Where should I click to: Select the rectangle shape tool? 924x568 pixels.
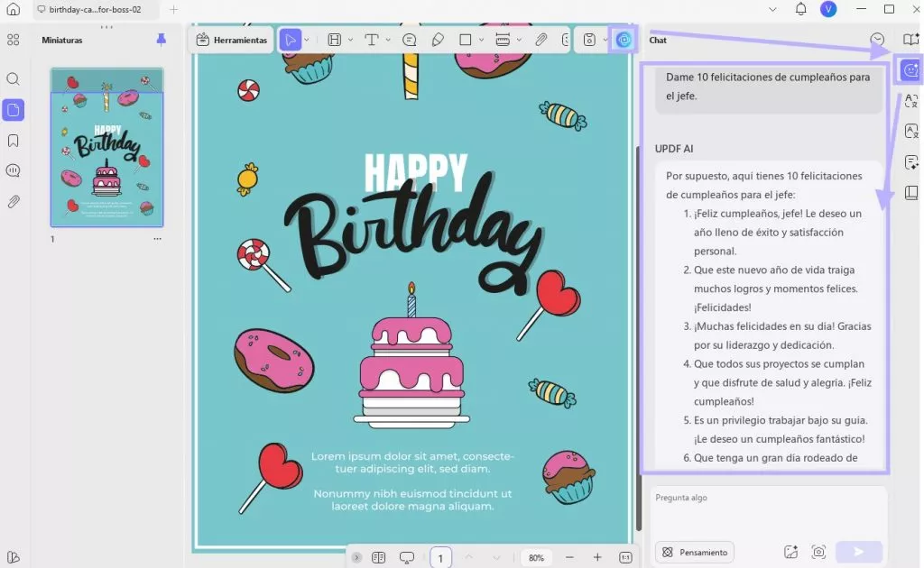(465, 40)
